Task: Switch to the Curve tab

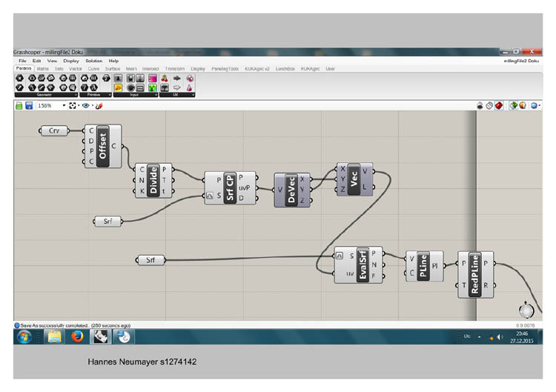Action: (93, 69)
